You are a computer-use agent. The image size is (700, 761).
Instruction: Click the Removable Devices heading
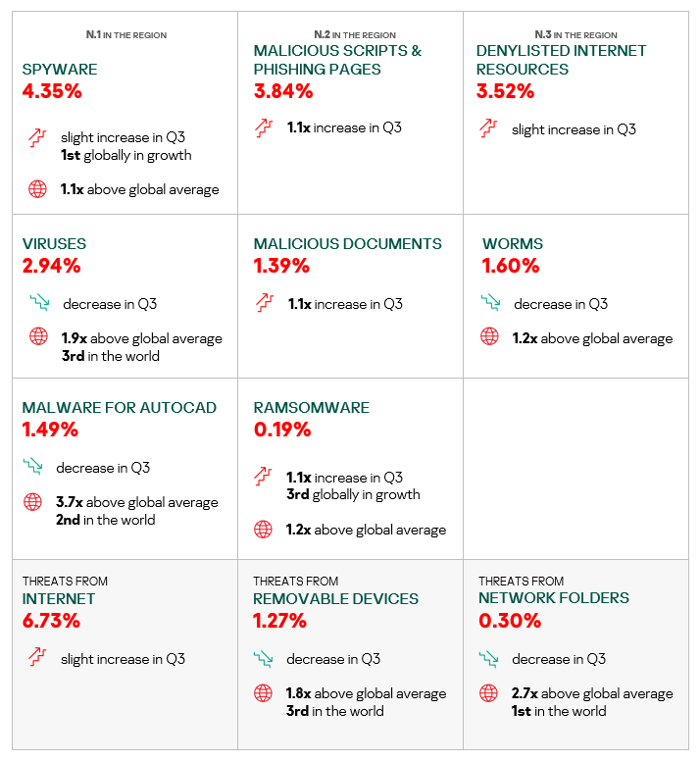click(335, 598)
